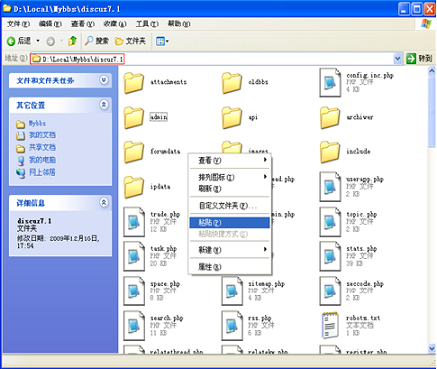Select the robots.txt text file icon
437x369 pixels.
[330, 325]
